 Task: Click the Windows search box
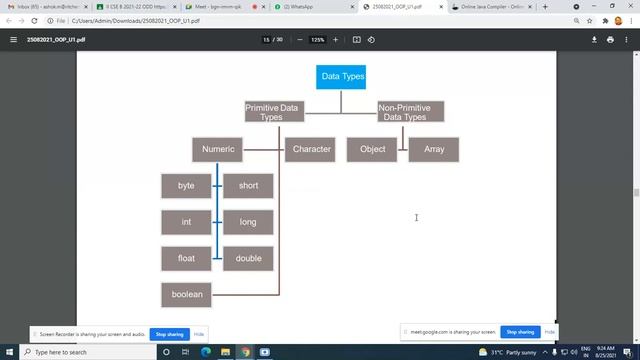(88, 352)
